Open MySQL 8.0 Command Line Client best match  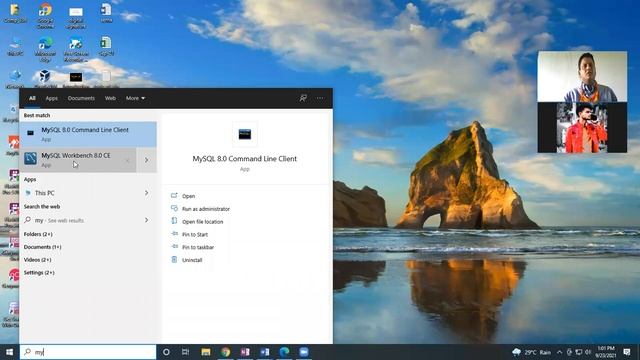[x=88, y=134]
